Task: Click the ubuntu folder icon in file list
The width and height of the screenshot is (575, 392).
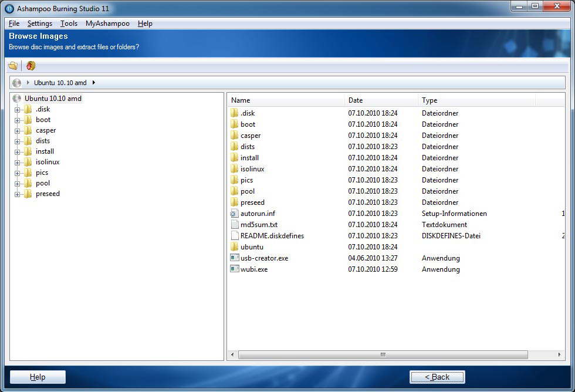Action: [x=235, y=247]
